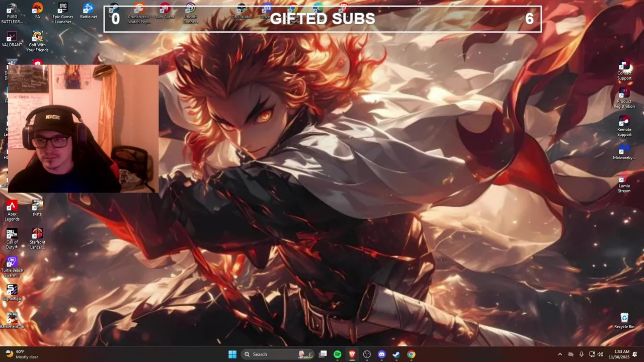Open the Ubisoft Connect desktop shortcut
The height and width of the screenshot is (362, 644).
190,14
